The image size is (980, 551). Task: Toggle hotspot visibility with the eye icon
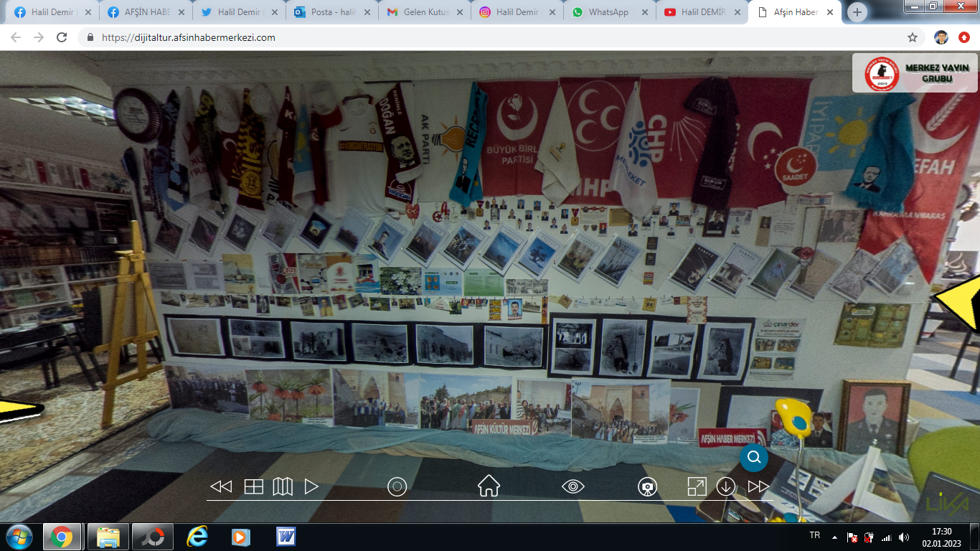click(573, 486)
